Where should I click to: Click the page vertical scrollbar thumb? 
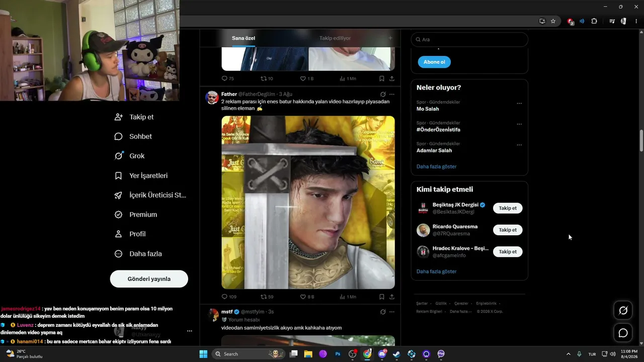point(641,141)
